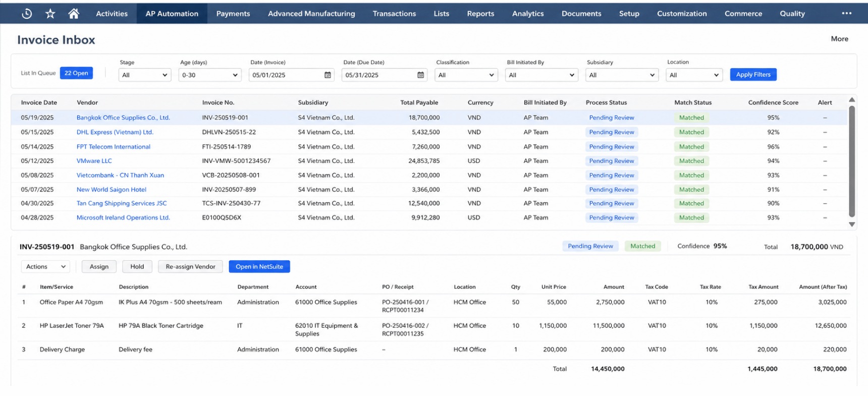Open Bangkok Office Supplies Co., Ltd. vendor link

[123, 118]
